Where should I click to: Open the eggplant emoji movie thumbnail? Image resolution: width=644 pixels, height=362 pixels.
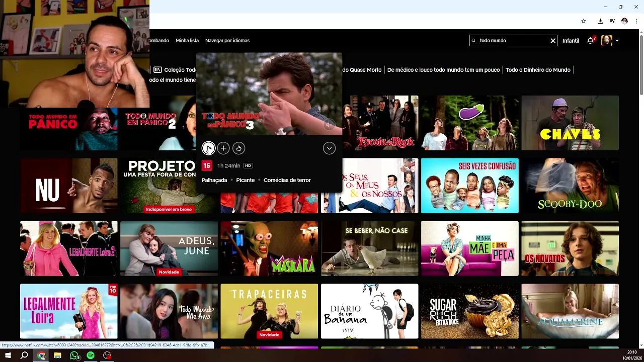pyautogui.click(x=470, y=123)
